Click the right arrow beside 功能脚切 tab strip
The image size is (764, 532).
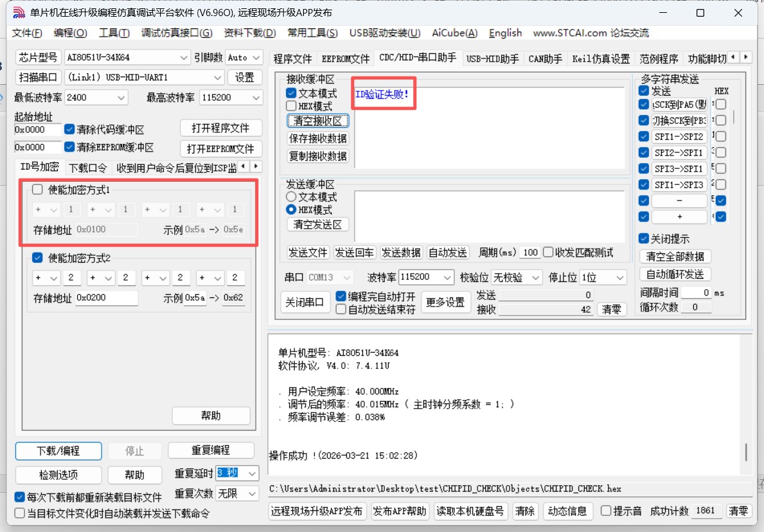tap(745, 57)
